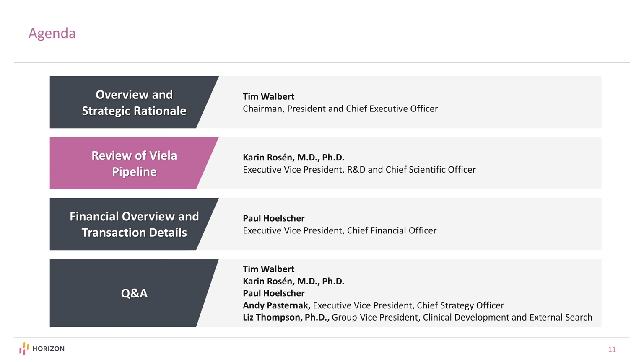The height and width of the screenshot is (362, 644).
Task: Select the Q&A agenda section
Action: pyautogui.click(x=134, y=293)
